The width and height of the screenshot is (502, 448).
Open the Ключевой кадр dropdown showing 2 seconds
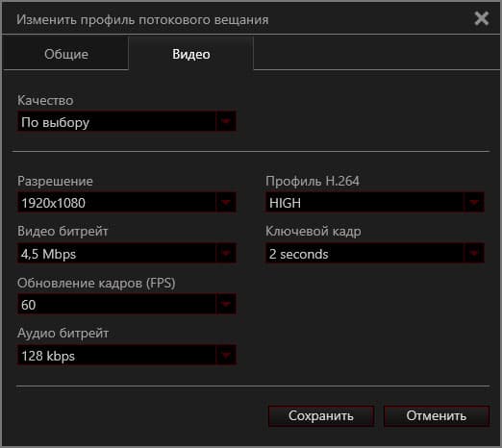375,253
